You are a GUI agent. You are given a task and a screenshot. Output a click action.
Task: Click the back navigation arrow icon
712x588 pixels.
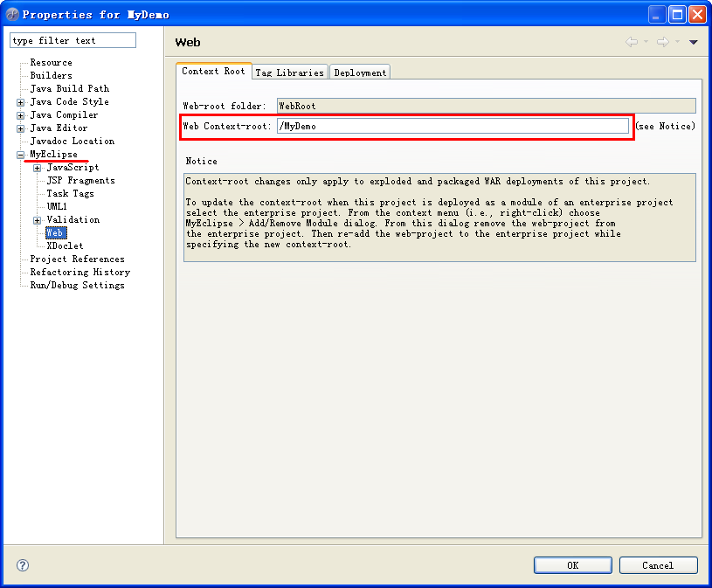pos(631,42)
